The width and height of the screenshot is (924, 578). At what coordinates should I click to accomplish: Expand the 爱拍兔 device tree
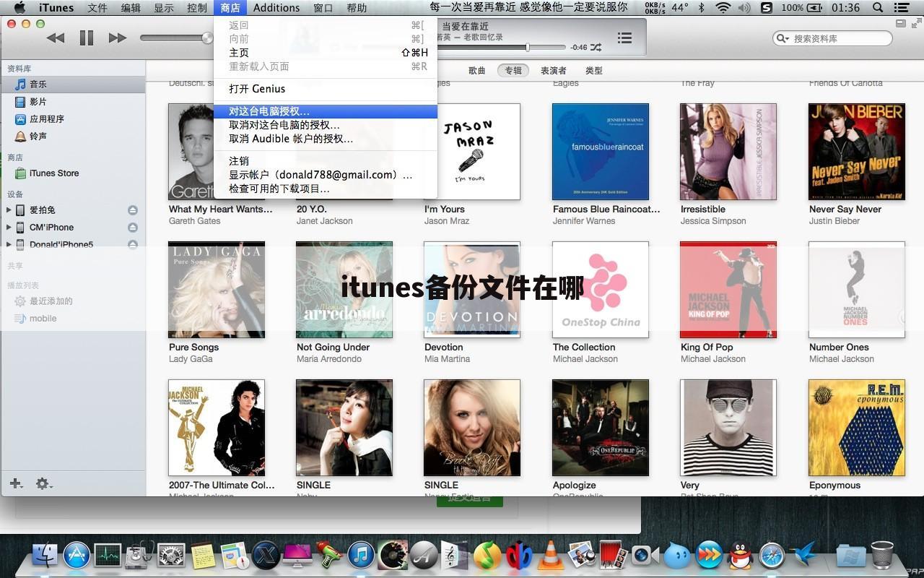point(9,210)
